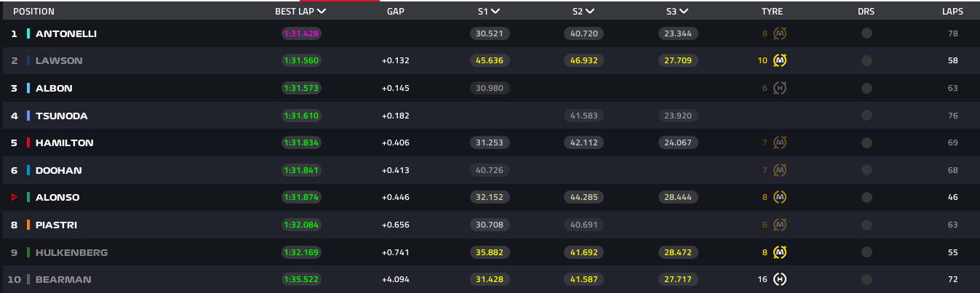
Task: Expand the BEST LAP column dropdown
Action: [x=322, y=12]
